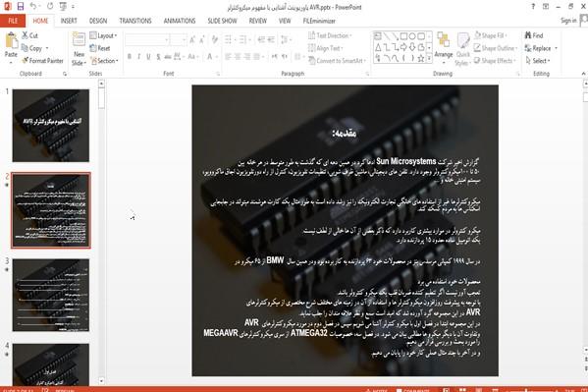Image resolution: width=588 pixels, height=392 pixels.
Task: Click the ATMEGA32 text on the slide
Action: click(308, 333)
